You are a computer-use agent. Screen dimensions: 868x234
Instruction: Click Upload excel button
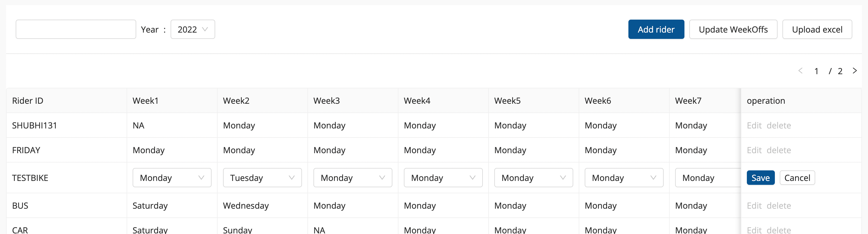coord(817,29)
